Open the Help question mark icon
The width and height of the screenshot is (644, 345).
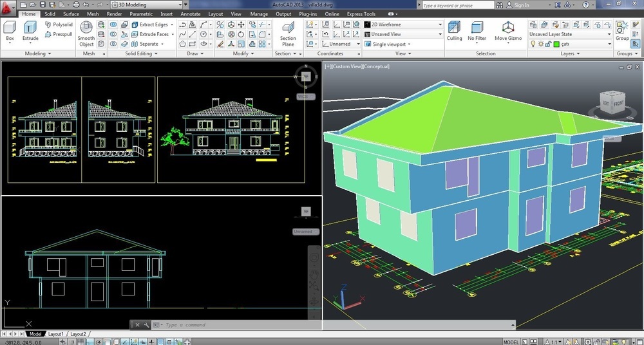coord(585,5)
